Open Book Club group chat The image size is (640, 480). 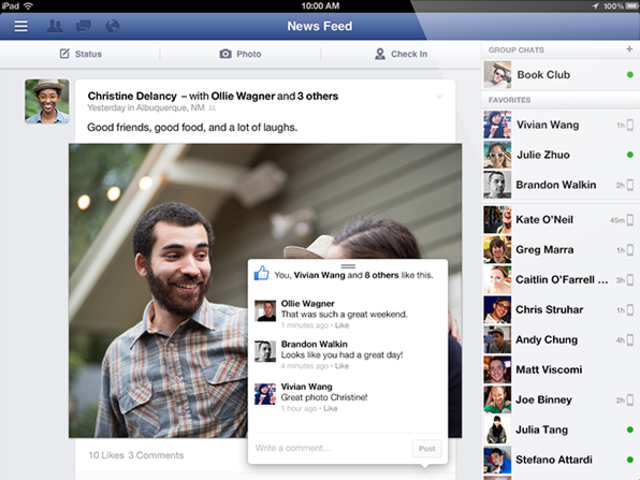pyautogui.click(x=560, y=75)
